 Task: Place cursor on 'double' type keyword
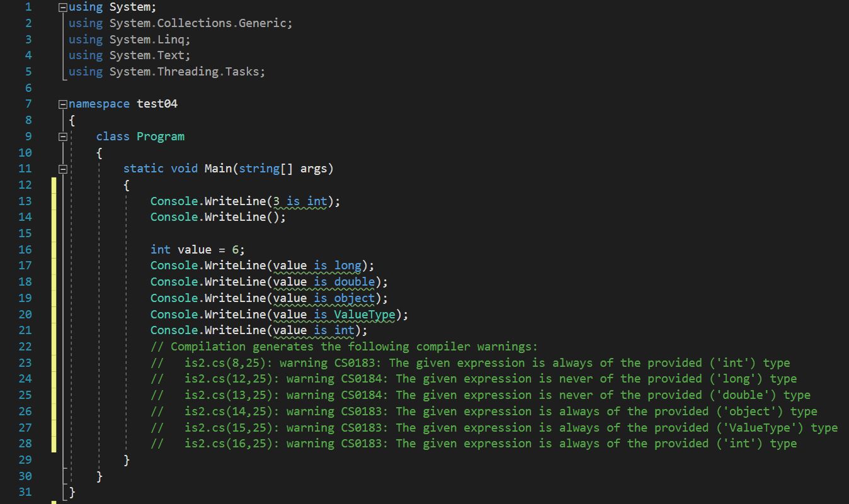tap(355, 282)
